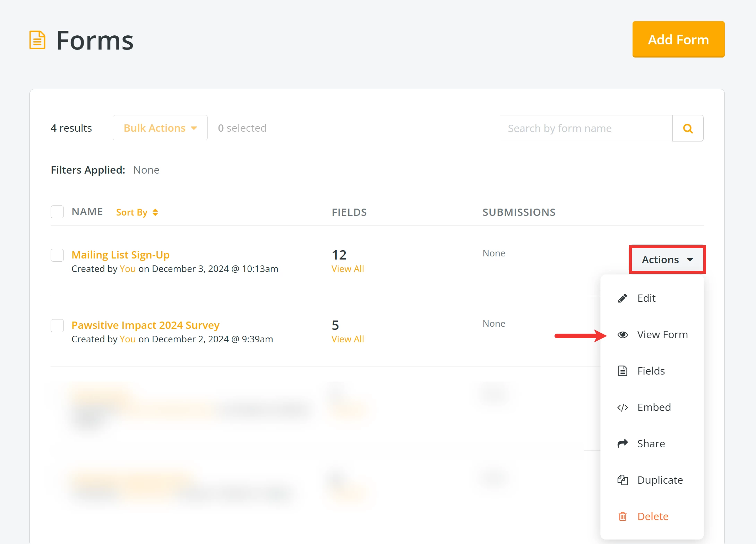
Task: Open the Sort By sorting control
Action: [137, 212]
